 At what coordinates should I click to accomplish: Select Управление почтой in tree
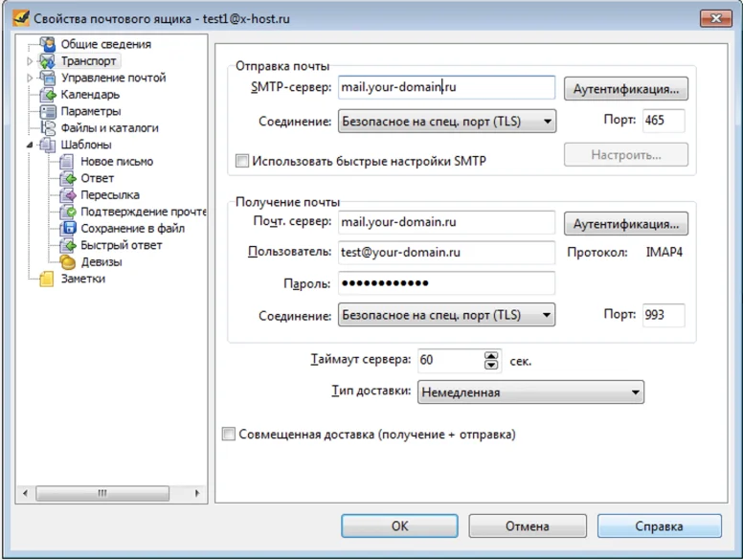click(x=113, y=78)
